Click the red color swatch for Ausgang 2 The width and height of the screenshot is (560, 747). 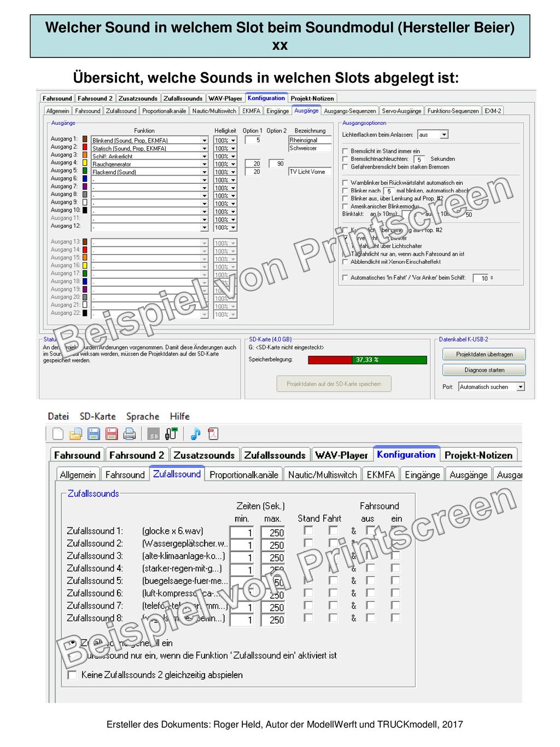tap(85, 147)
